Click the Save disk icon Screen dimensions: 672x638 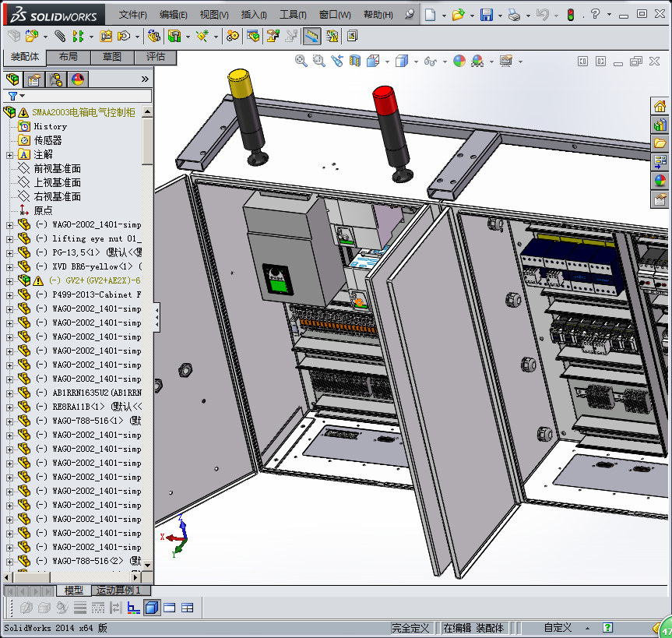pos(486,14)
